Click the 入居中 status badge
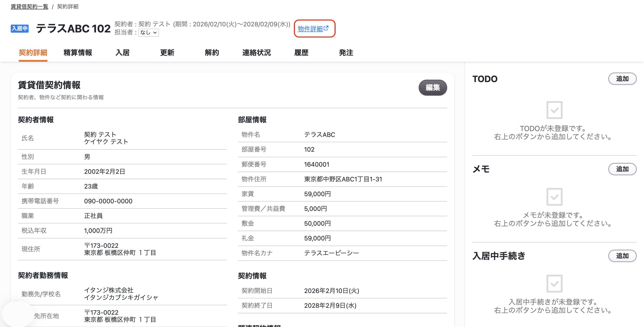The image size is (644, 327). 19,28
